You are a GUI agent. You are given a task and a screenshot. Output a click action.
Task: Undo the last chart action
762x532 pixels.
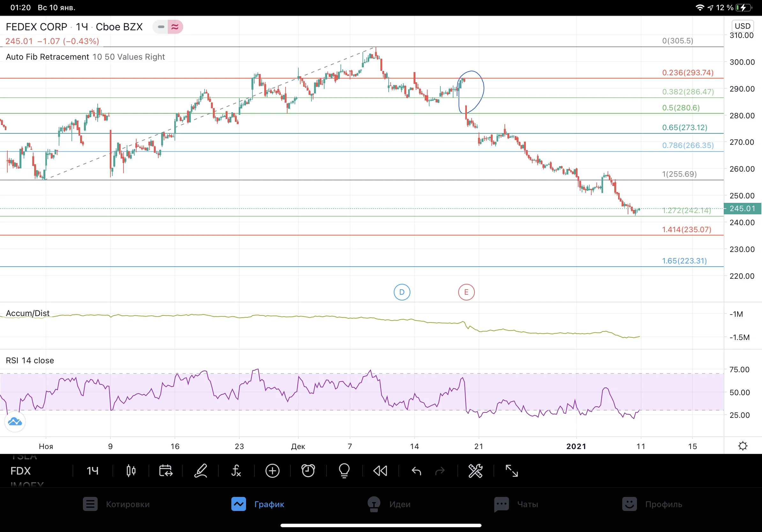pyautogui.click(x=416, y=471)
